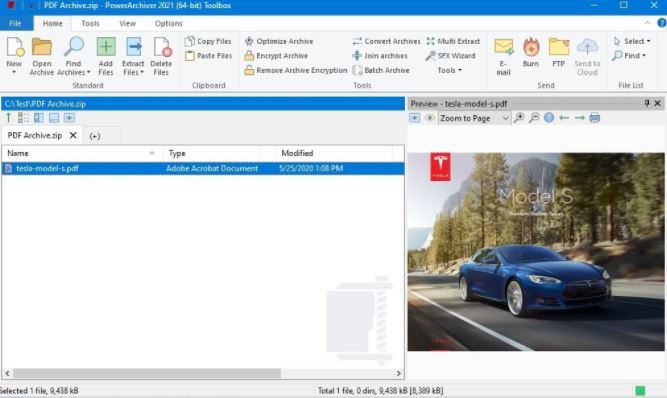Click the E-mail envelope icon
Screen dimensions: 667x398
tap(503, 47)
